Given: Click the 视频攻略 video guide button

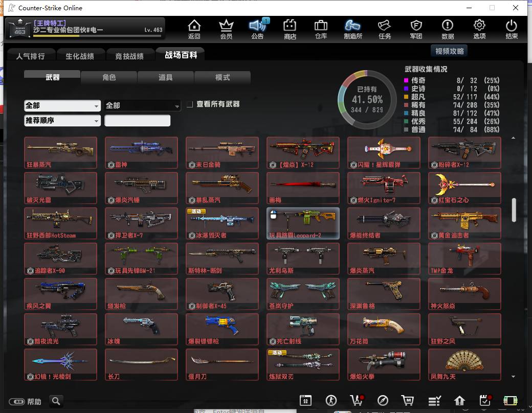Looking at the screenshot, I should pos(450,51).
